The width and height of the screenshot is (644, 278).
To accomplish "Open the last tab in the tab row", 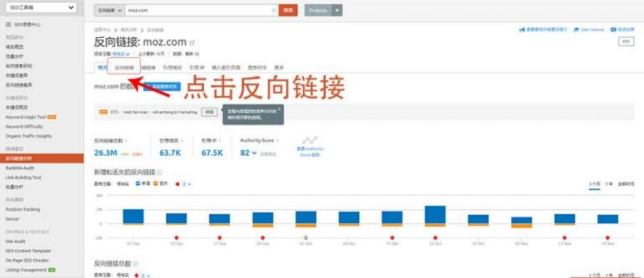I will 279,67.
